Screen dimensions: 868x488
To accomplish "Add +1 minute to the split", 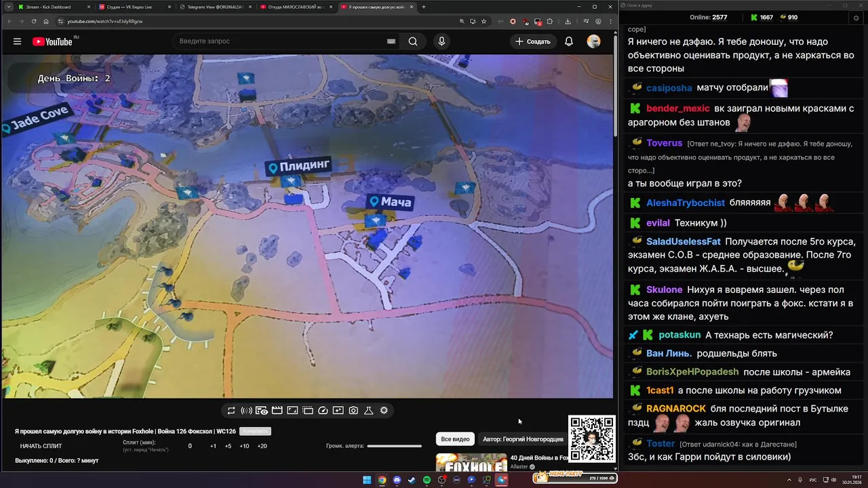I will tap(213, 446).
